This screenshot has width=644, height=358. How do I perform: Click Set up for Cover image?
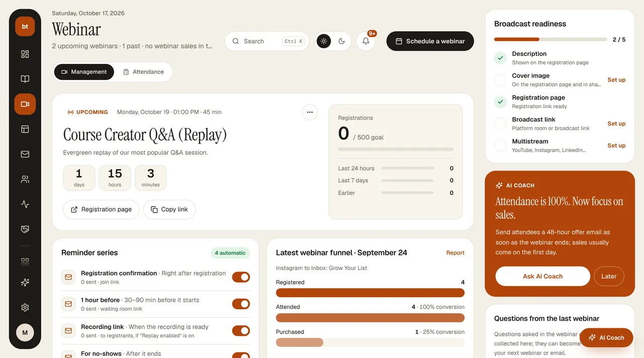point(616,80)
